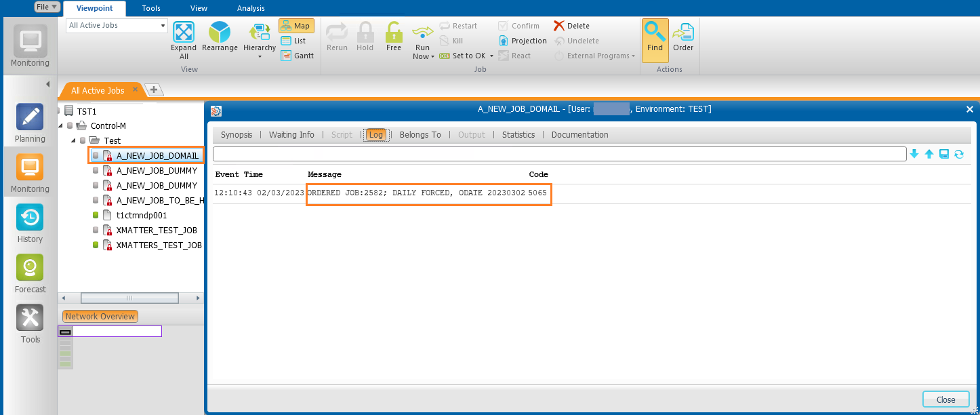Click the Rearrange icon in View group
This screenshot has height=415, width=980.
pos(220,33)
